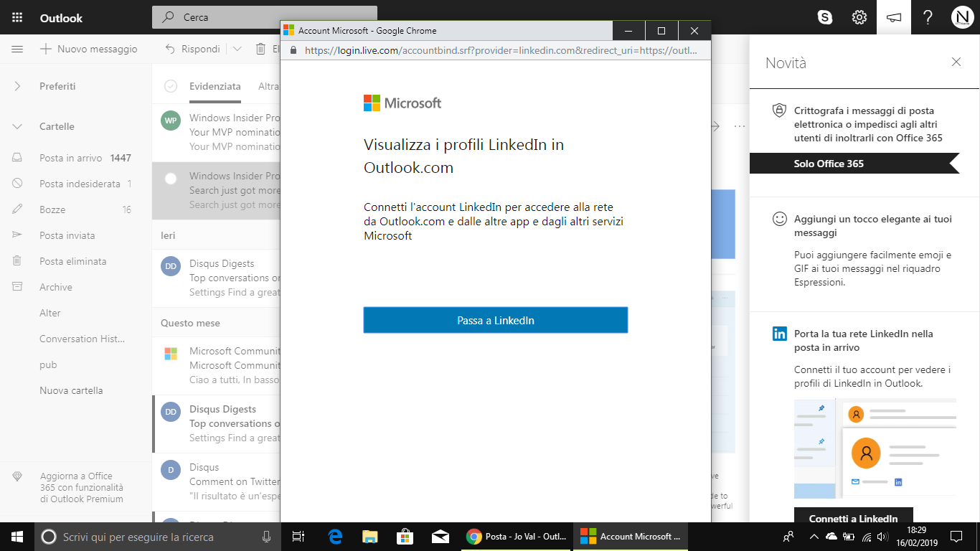Viewport: 980px width, 551px height.
Task: Toggle select-all circle above message list
Action: [x=171, y=86]
